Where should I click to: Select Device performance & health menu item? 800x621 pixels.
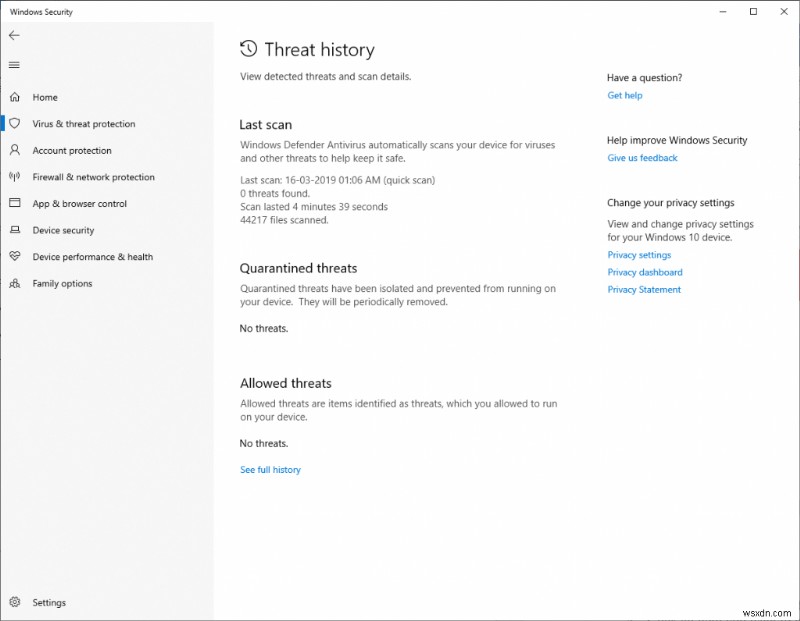pyautogui.click(x=92, y=257)
